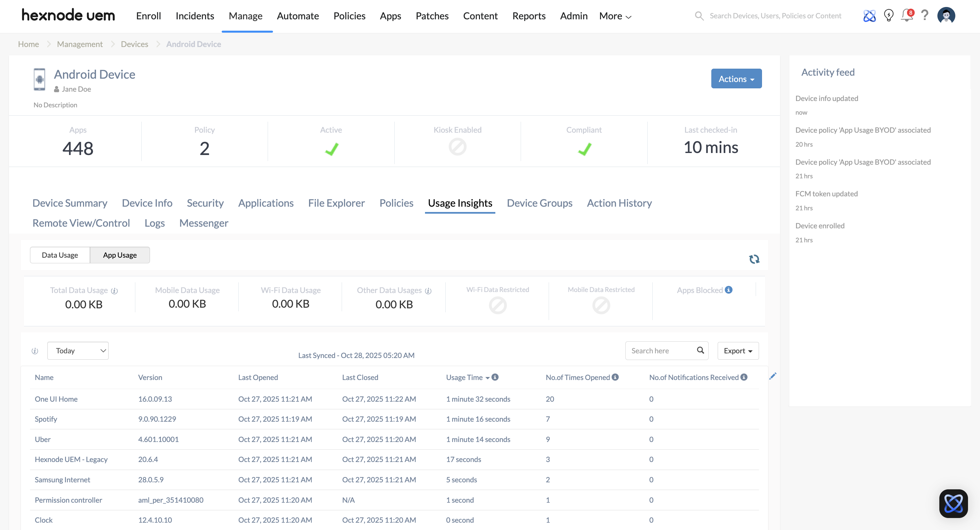Screen dimensions: 980x530
Task: Click the Spotify app link
Action: (x=46, y=419)
